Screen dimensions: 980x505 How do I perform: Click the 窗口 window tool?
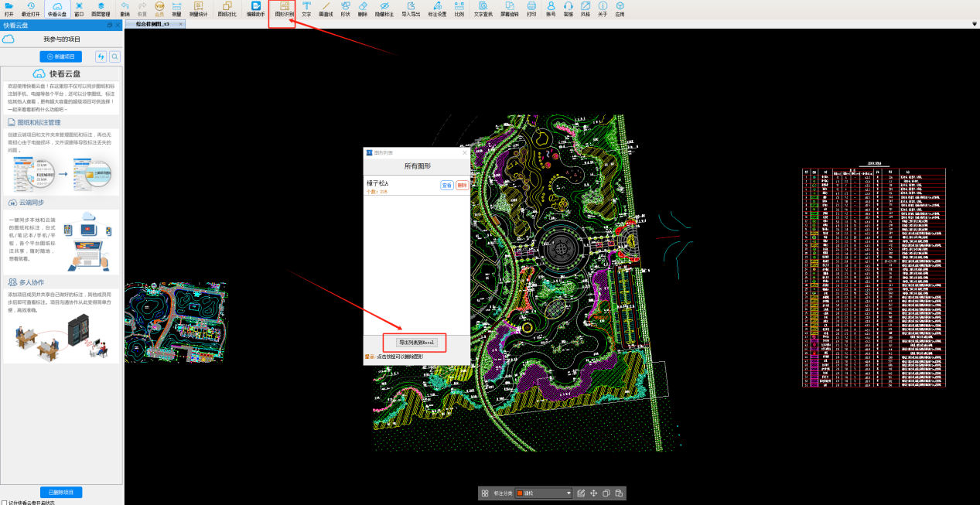point(79,9)
